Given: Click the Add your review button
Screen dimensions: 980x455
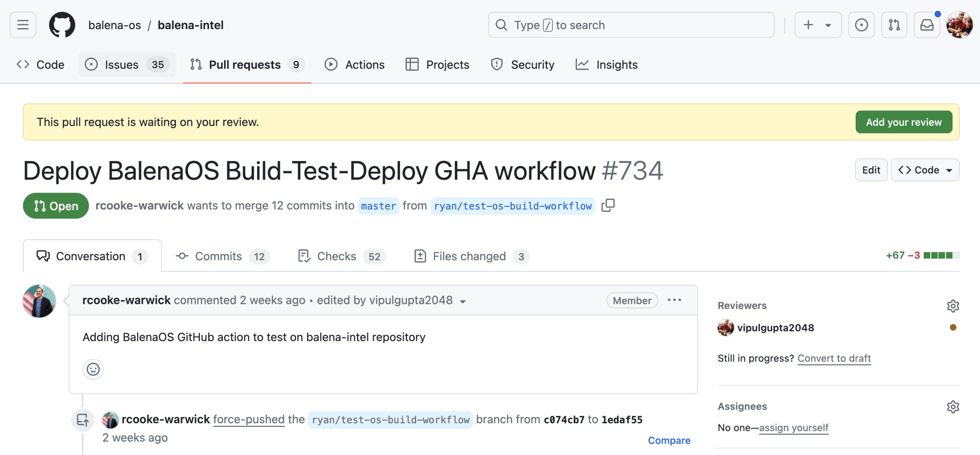Looking at the screenshot, I should (904, 122).
